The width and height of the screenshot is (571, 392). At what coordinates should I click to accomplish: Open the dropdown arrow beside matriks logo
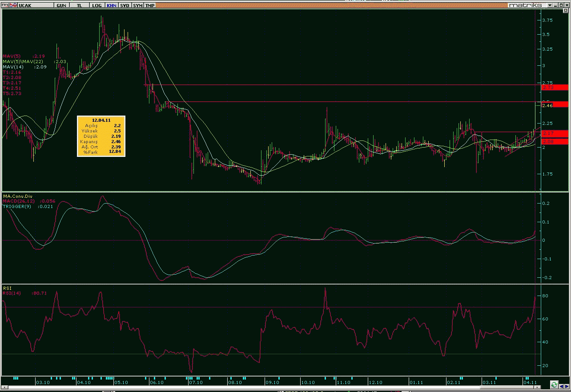[x=550, y=5]
